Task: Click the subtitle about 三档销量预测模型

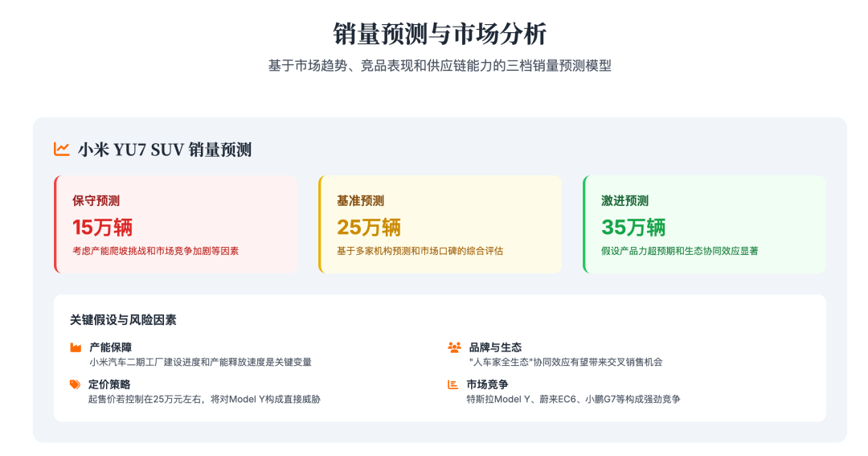Action: click(440, 65)
